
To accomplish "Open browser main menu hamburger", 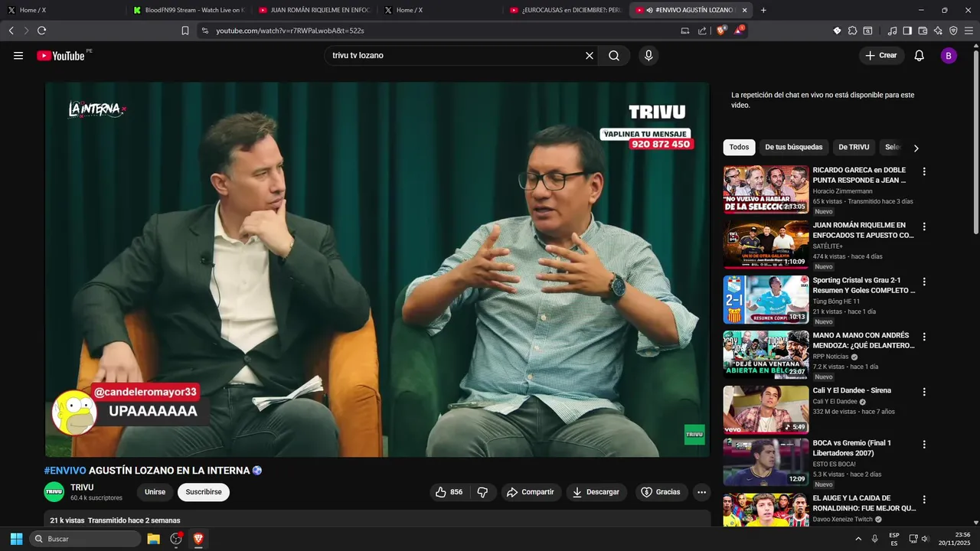I will pyautogui.click(x=969, y=31).
